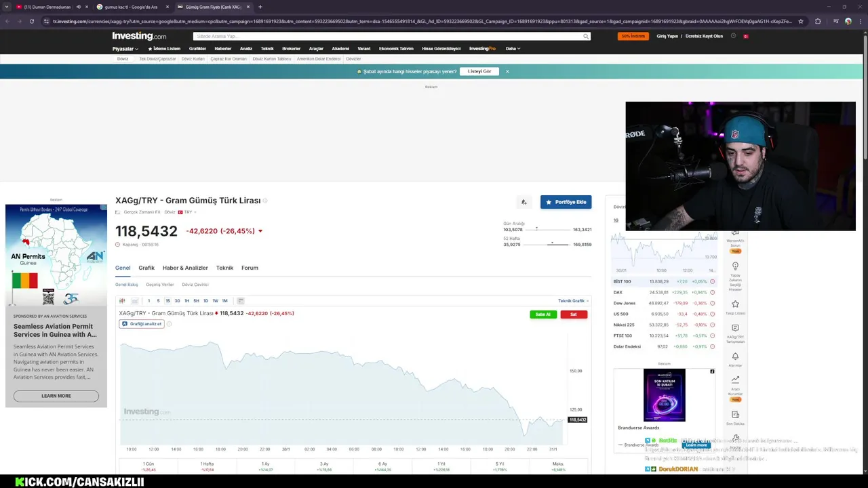
Task: Click the browser reload icon
Action: click(31, 21)
